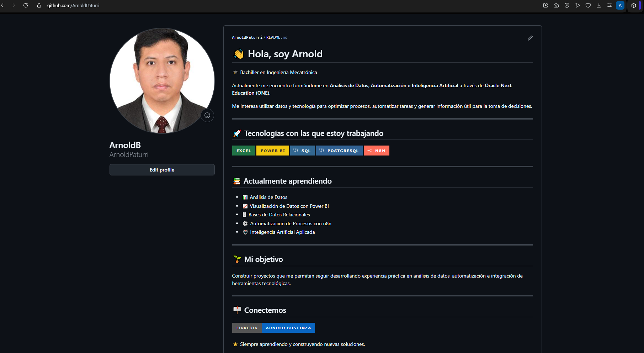Click the Excel badge

click(x=244, y=151)
